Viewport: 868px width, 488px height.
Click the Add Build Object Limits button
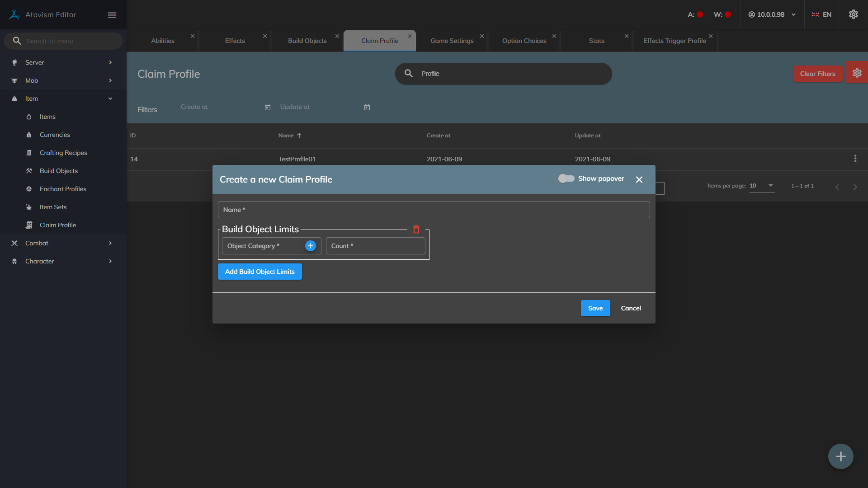(260, 272)
